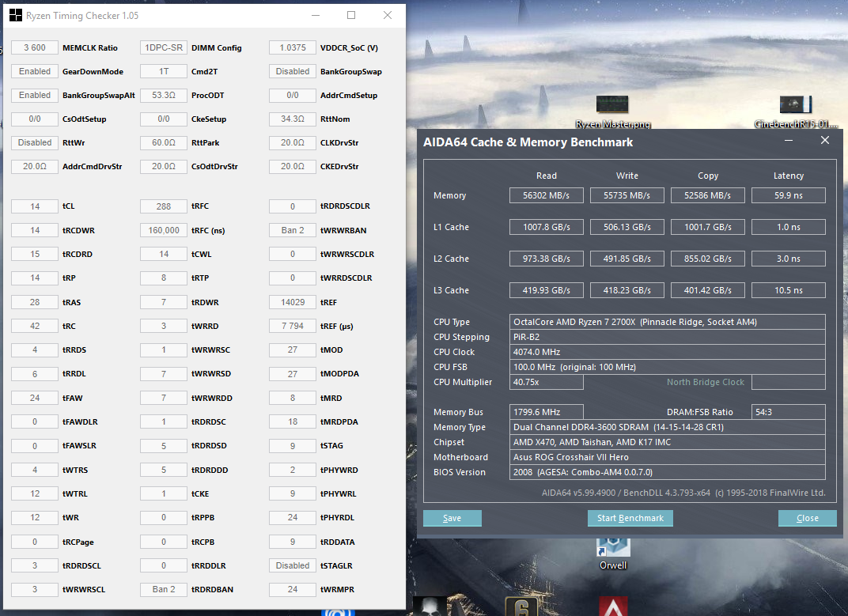Viewport: 848px width, 616px height.
Task: Click the tRAS value 28
Action: (x=35, y=302)
